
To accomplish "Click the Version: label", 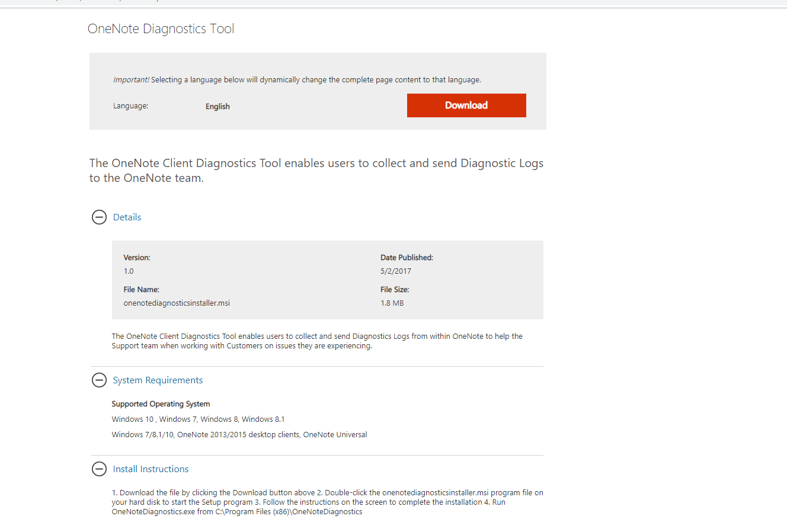I will pos(137,258).
